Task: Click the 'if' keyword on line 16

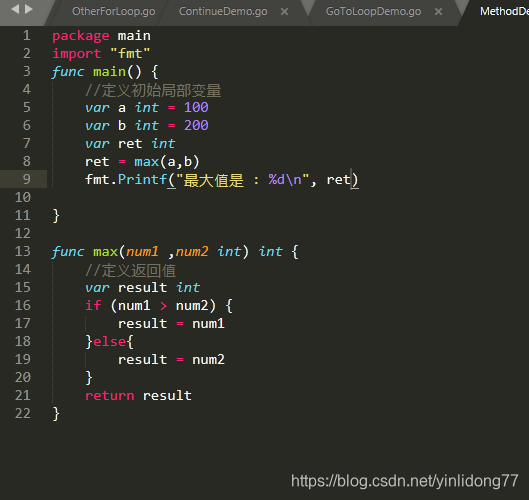Action: click(x=93, y=305)
